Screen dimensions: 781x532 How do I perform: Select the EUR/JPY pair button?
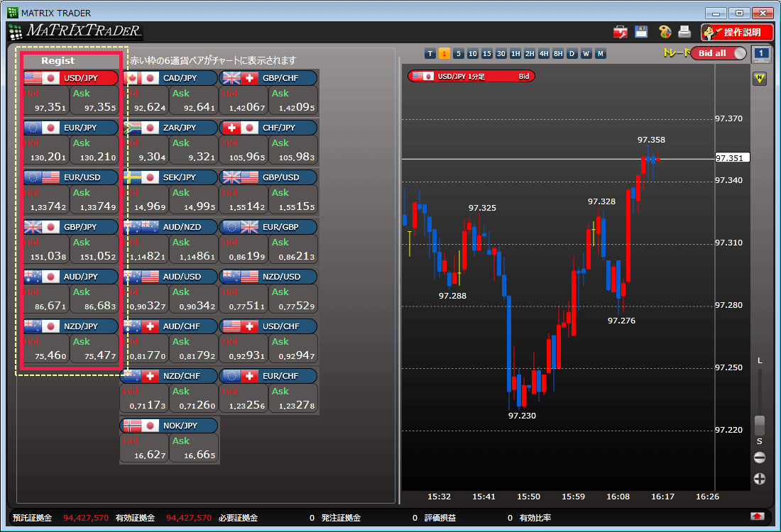click(x=71, y=128)
